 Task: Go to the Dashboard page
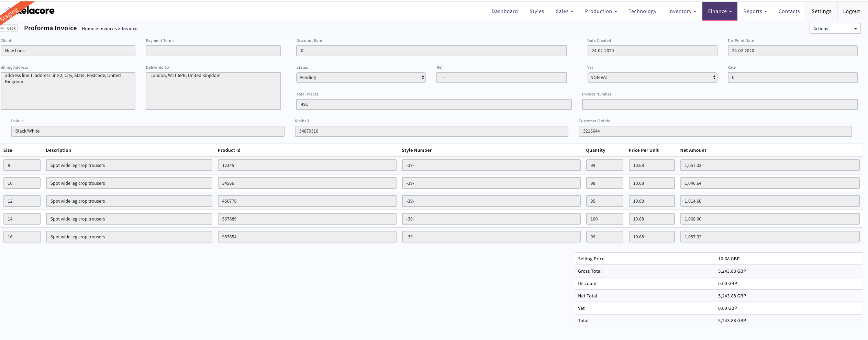coord(504,11)
